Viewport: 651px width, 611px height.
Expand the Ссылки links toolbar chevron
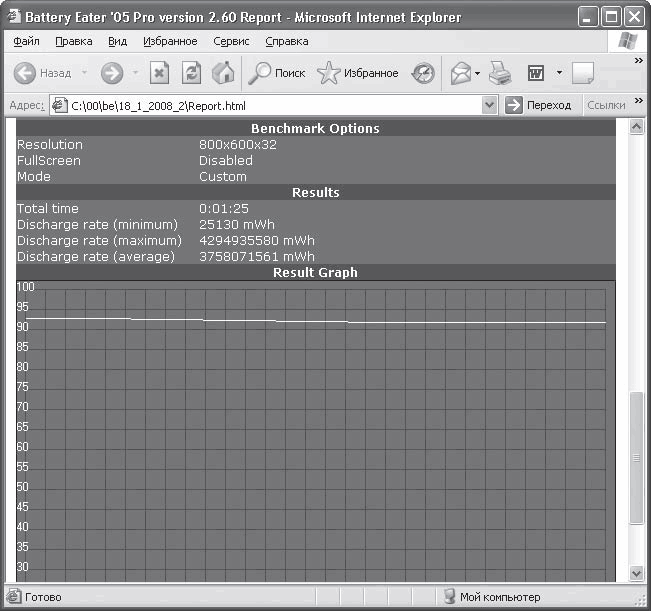[639, 100]
